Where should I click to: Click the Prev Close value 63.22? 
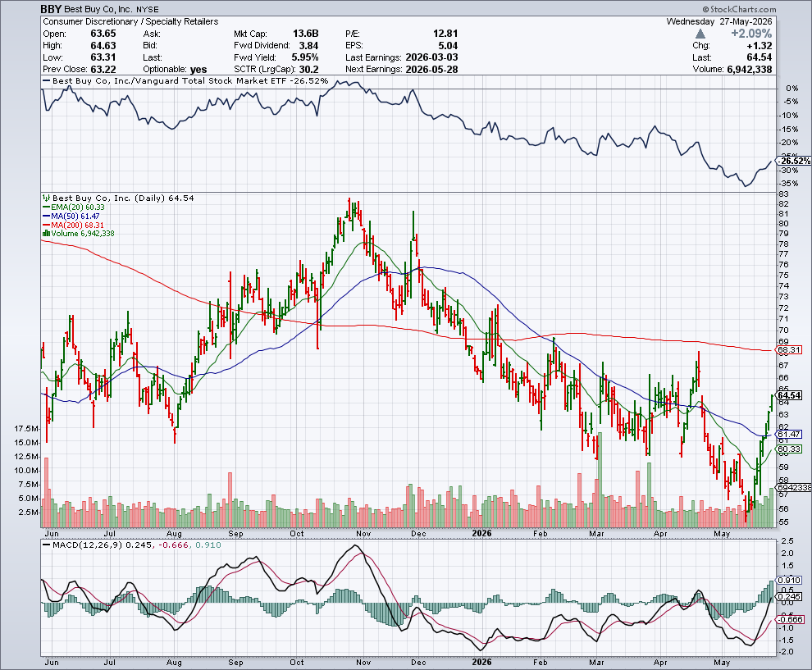coord(103,70)
